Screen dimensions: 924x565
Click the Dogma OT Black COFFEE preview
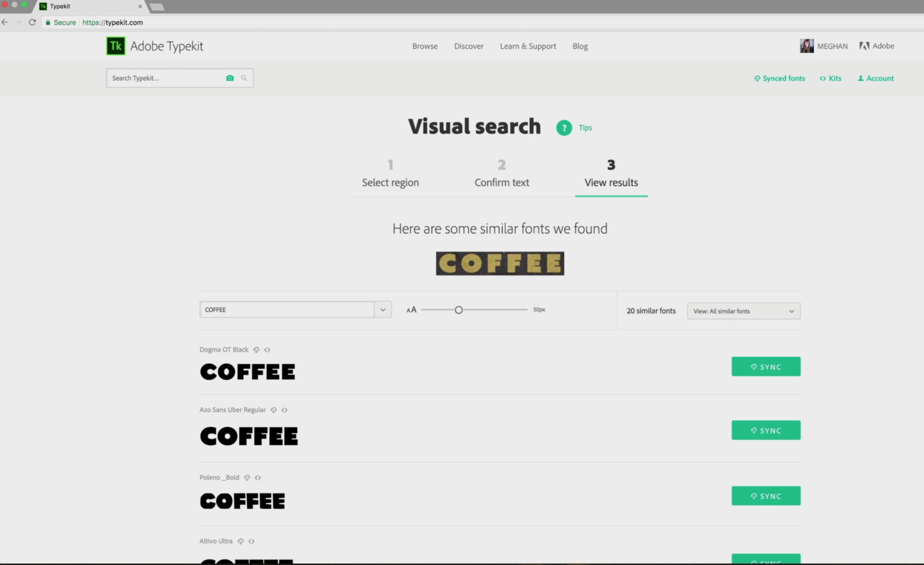(x=247, y=372)
